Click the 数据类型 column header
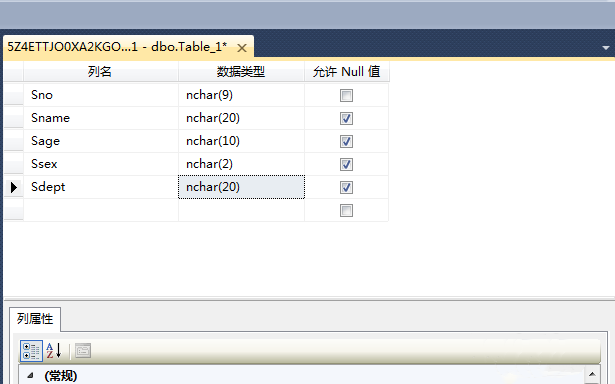The height and width of the screenshot is (384, 615). click(x=241, y=71)
